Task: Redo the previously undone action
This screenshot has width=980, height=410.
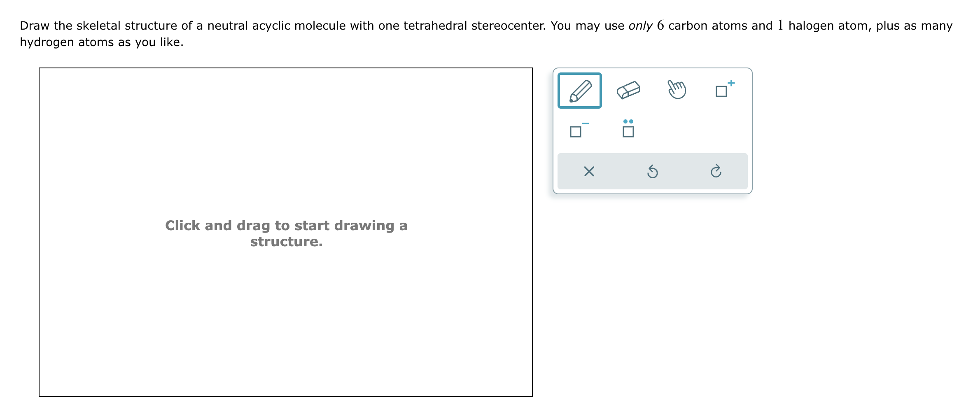Action: click(x=716, y=172)
